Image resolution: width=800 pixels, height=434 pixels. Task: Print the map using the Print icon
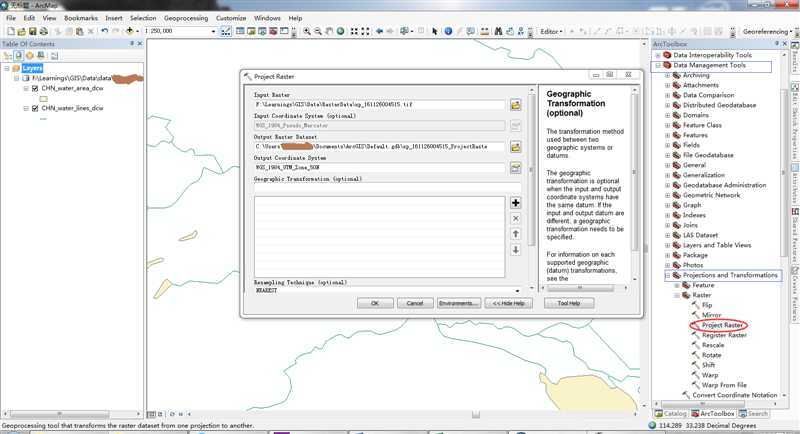[43, 31]
